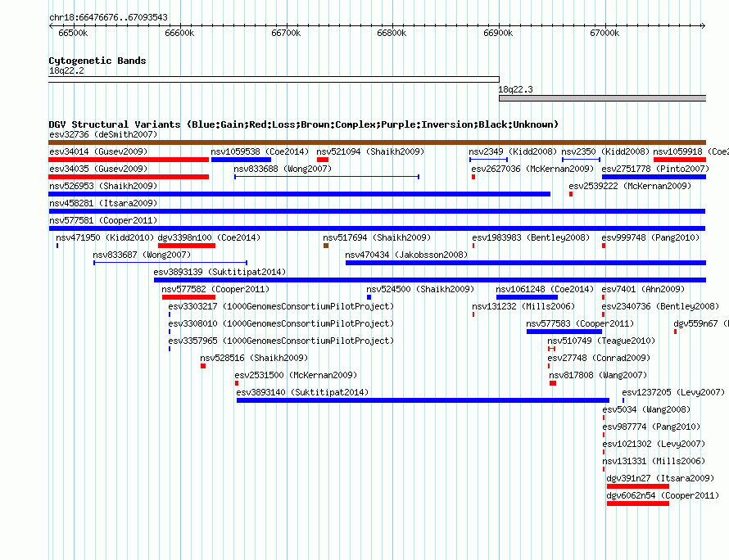The image size is (729, 560).
Task: Click nsv470434 (Jakobsson2008) label
Action: coord(406,255)
